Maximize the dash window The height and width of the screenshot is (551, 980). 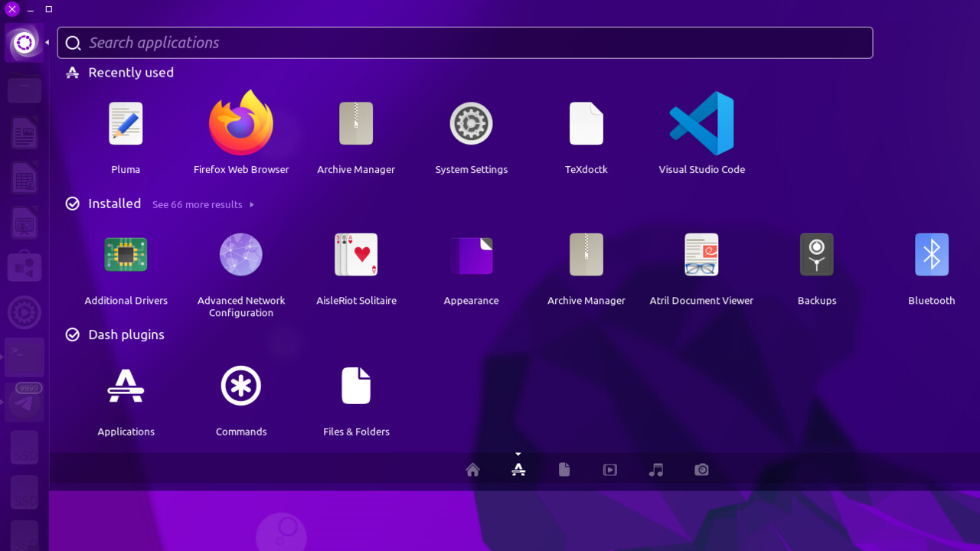click(49, 9)
